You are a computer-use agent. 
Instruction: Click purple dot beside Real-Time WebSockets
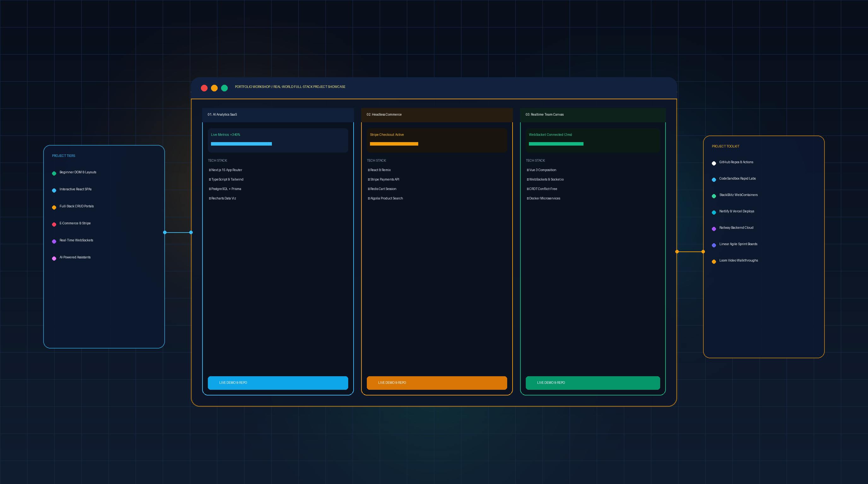[54, 241]
